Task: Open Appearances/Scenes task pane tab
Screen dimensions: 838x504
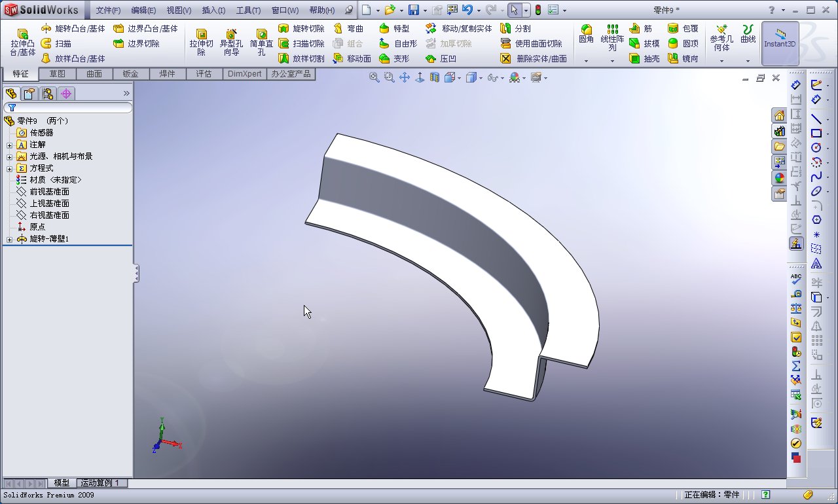Action: pyautogui.click(x=779, y=178)
